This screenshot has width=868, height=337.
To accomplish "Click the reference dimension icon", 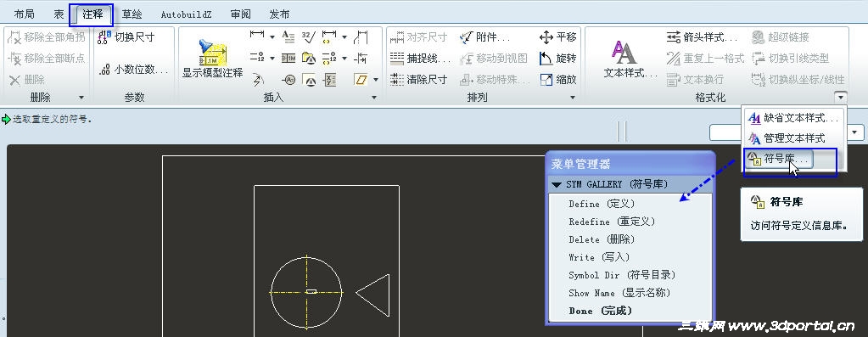I will (329, 37).
